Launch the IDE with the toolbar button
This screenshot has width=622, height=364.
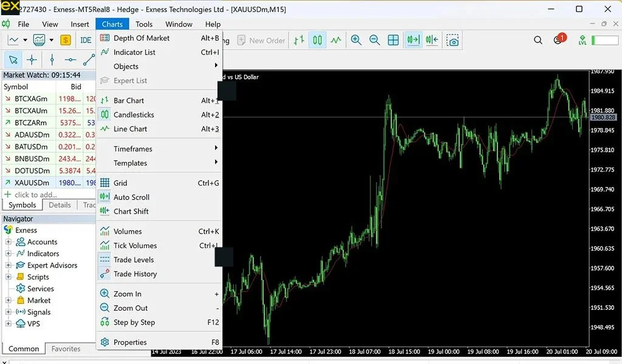[86, 40]
